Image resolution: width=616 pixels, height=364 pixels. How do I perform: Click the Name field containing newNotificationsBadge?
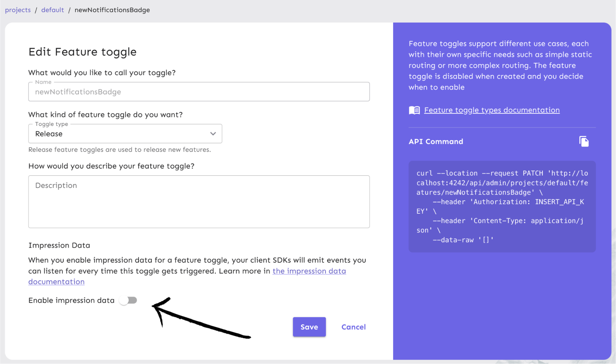click(198, 91)
